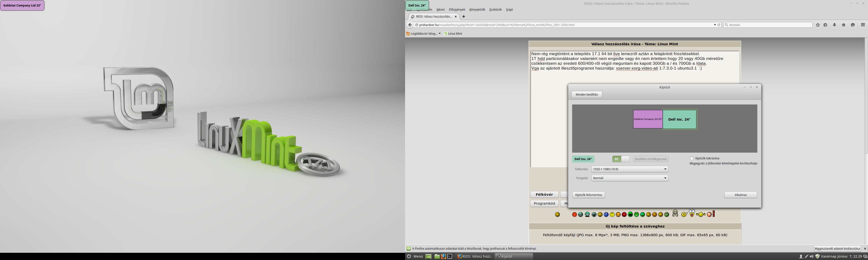Enable Kijelzők tükrözése checkbox
Viewport: 868px width, 260px height.
[692, 158]
